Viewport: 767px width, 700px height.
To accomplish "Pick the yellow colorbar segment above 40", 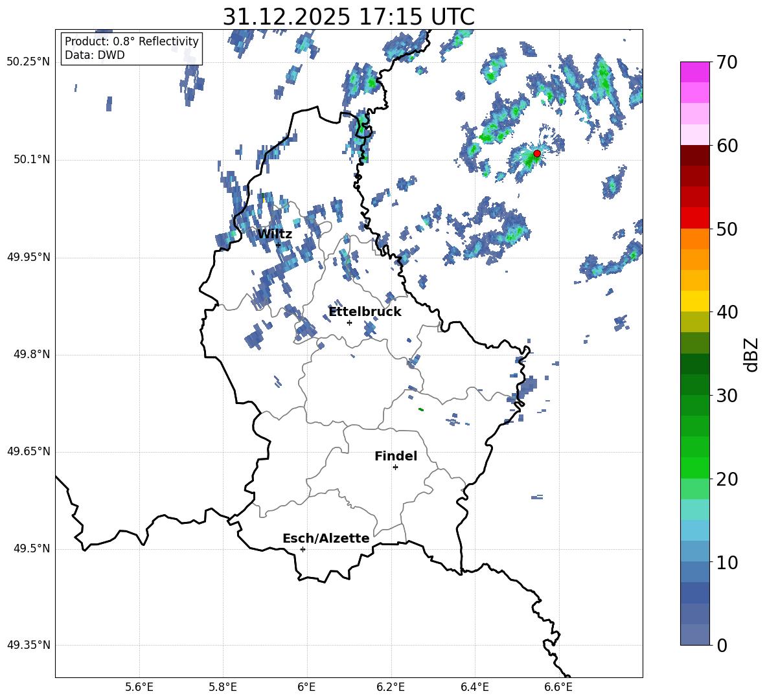I will [695, 301].
